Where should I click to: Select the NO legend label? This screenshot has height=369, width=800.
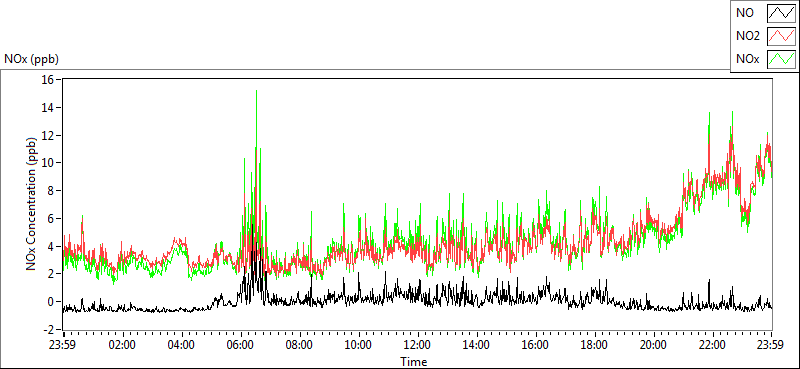point(745,14)
